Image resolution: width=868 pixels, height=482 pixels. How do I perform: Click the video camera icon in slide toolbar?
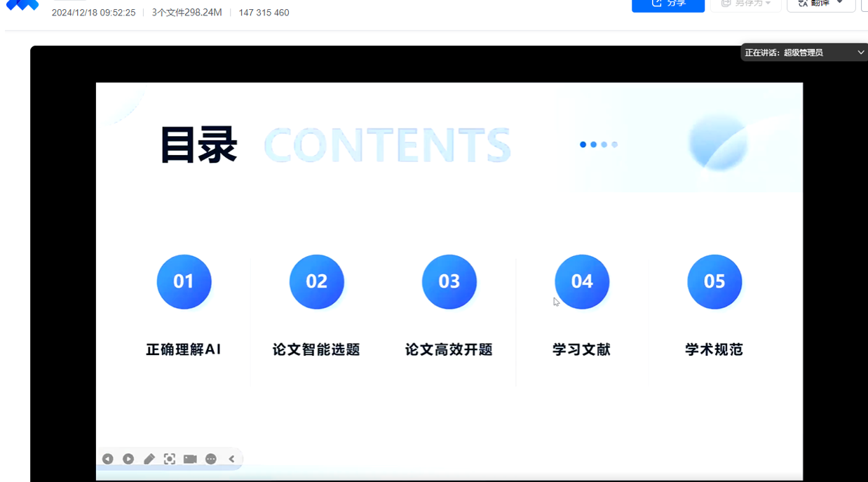click(x=190, y=459)
